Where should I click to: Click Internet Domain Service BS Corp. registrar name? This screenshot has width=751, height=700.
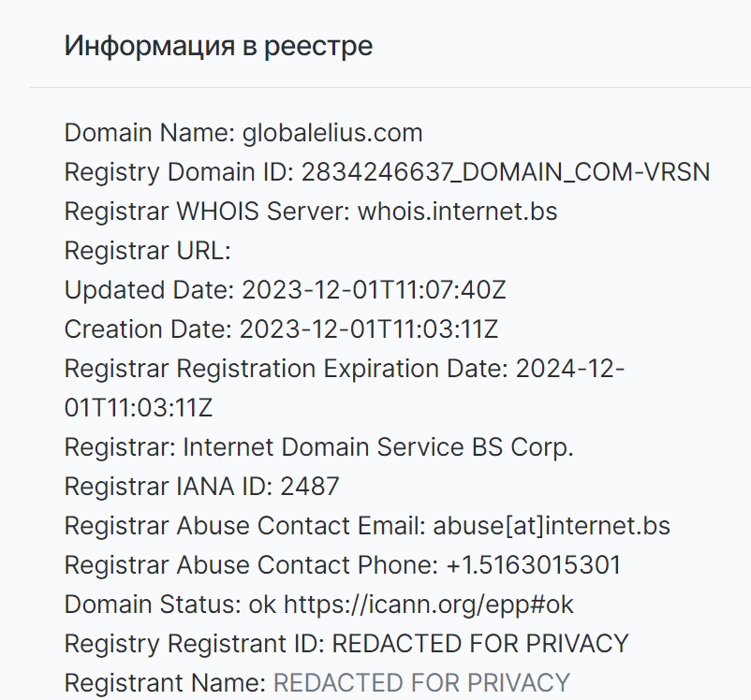(378, 446)
